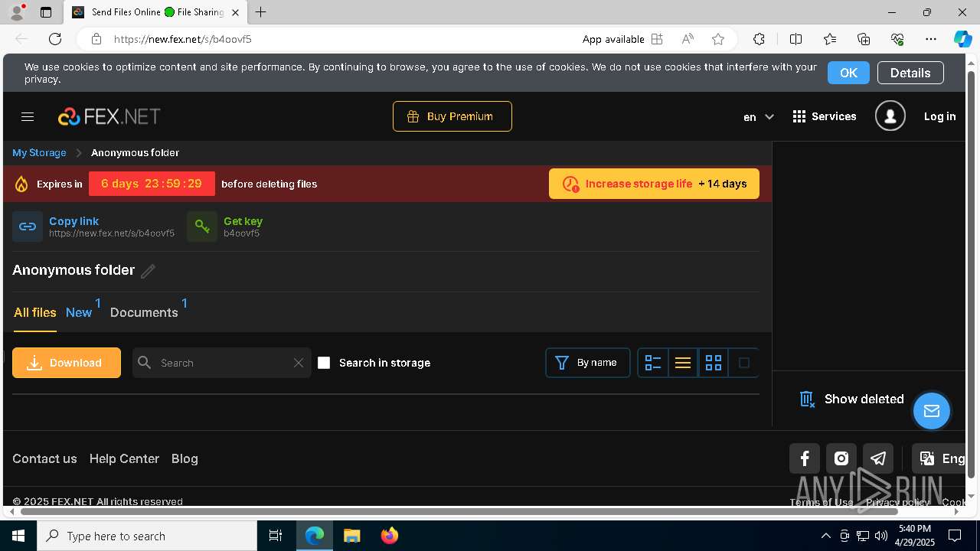Open Edge Settings and more menu
The width and height of the screenshot is (980, 551).
[x=931, y=39]
